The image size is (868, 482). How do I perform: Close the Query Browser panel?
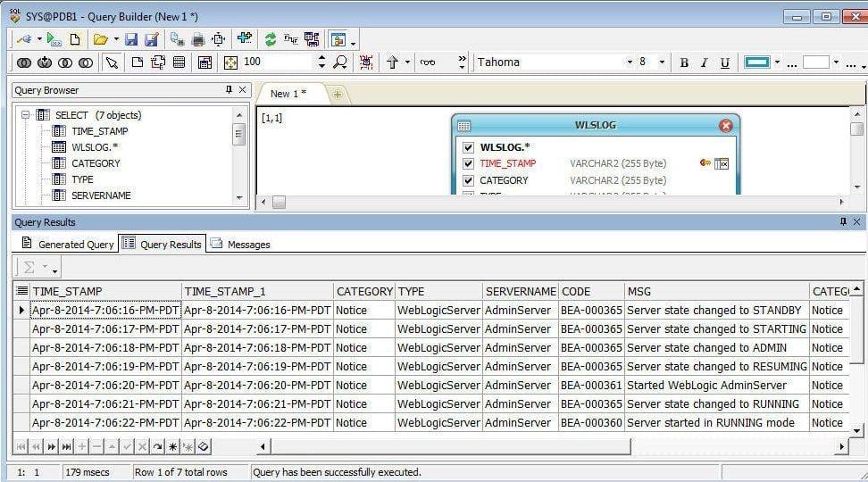click(x=243, y=89)
